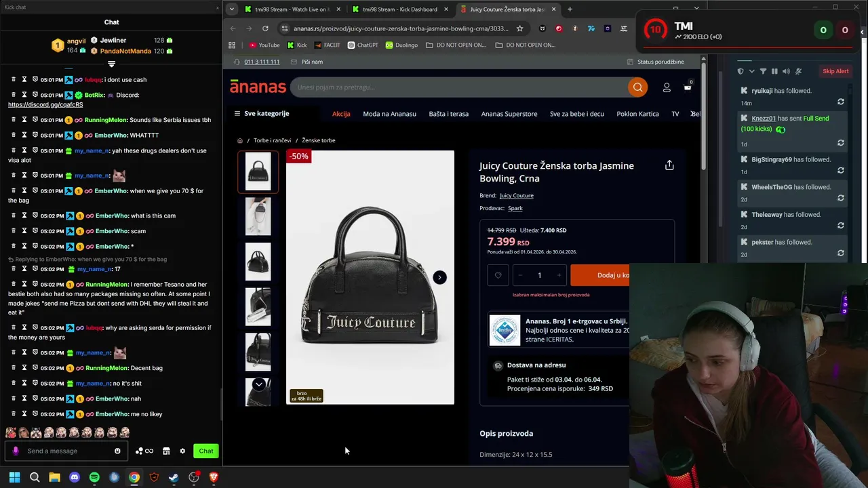This screenshot has height=488, width=868.
Task: Toggle the shield moderation icon in activity panel
Action: pos(741,71)
